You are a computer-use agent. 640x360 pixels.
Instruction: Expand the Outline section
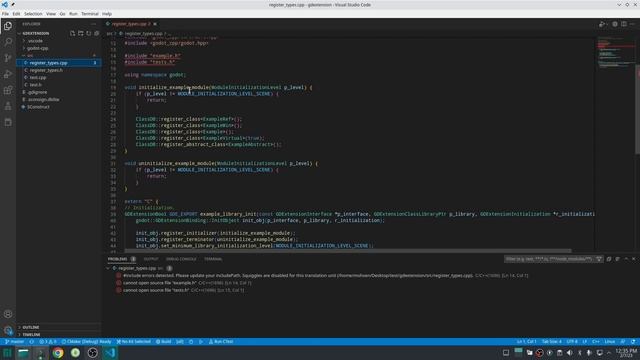[x=59, y=327]
